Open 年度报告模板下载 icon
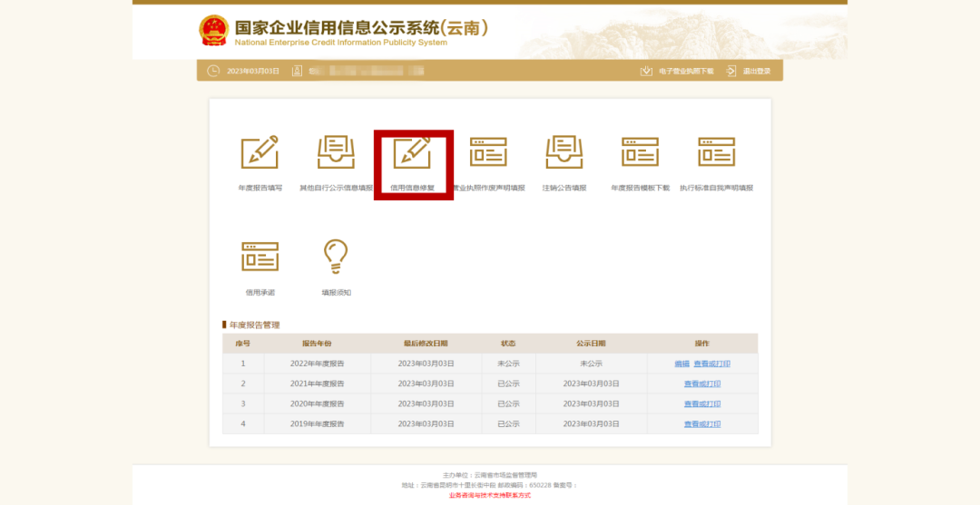 click(x=640, y=152)
